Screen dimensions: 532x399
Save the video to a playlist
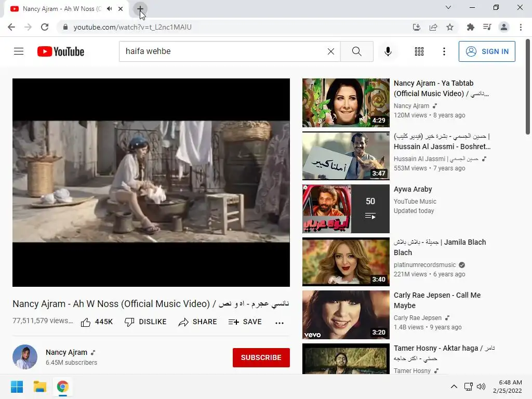click(245, 322)
